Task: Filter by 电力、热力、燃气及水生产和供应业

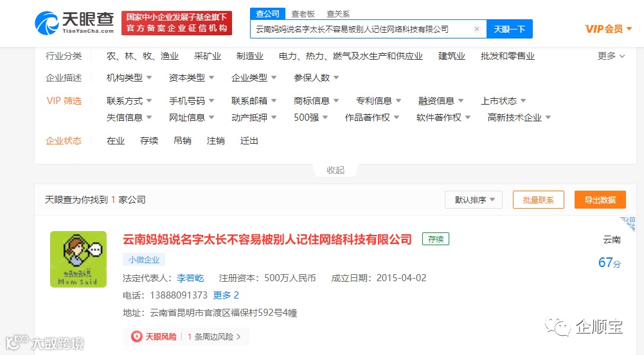Action: (x=351, y=56)
